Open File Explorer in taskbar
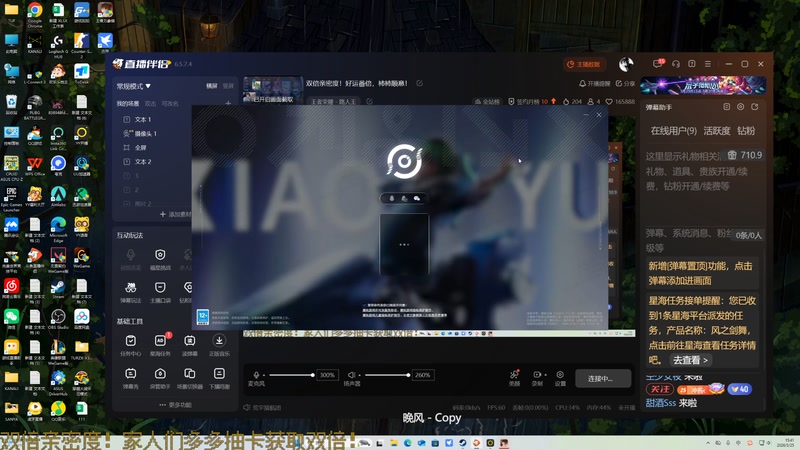Viewport: 800px width, 450px height. 393,443
